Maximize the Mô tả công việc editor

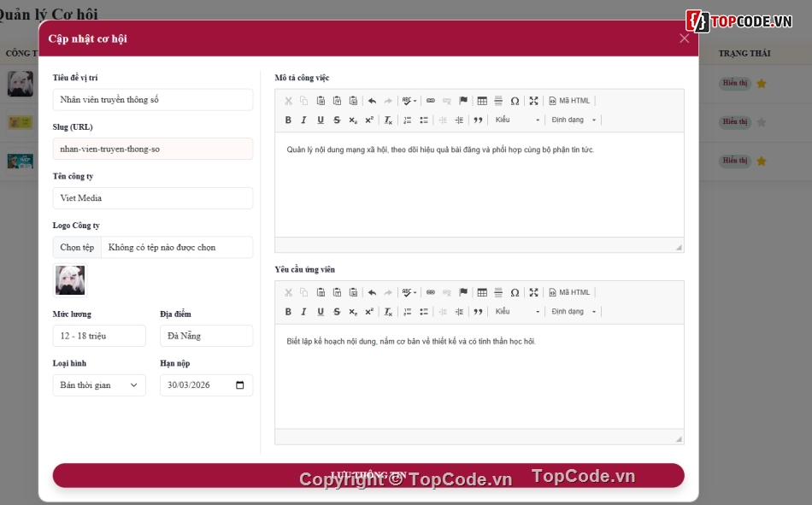click(x=533, y=101)
